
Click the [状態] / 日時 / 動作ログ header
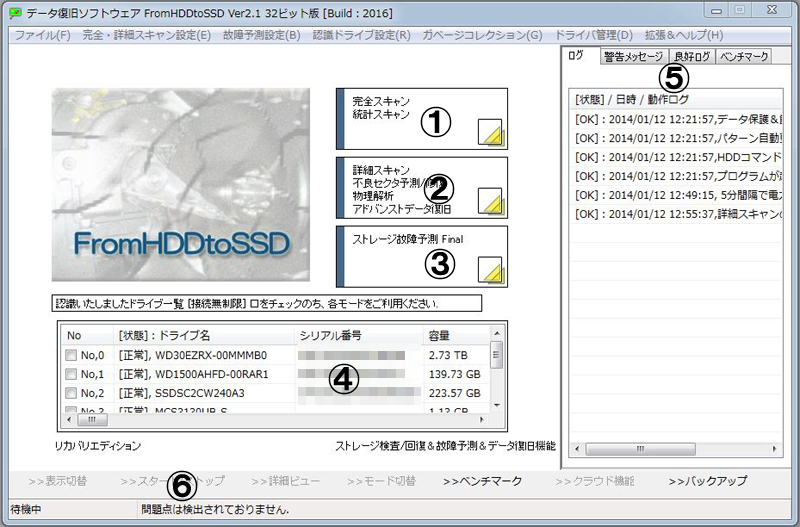click(676, 99)
